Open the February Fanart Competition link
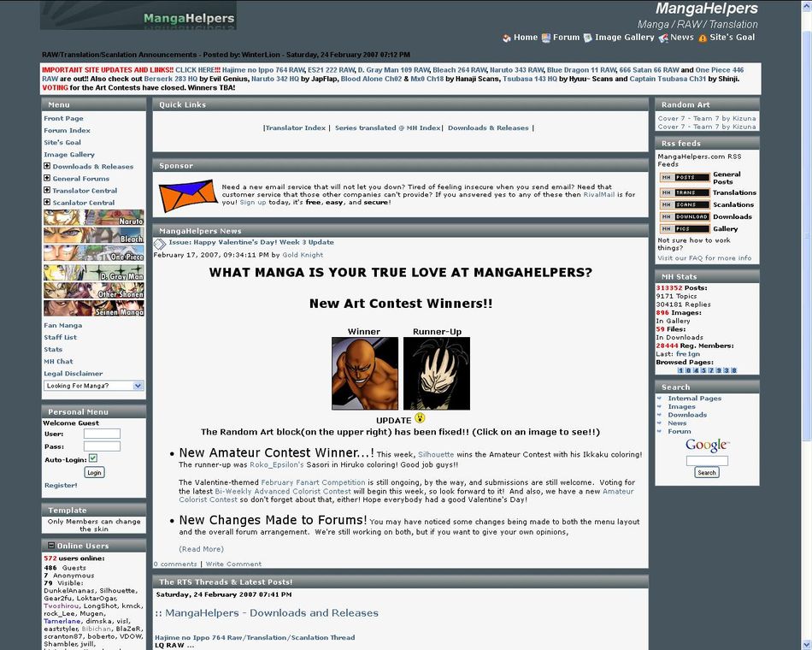 click(x=314, y=482)
